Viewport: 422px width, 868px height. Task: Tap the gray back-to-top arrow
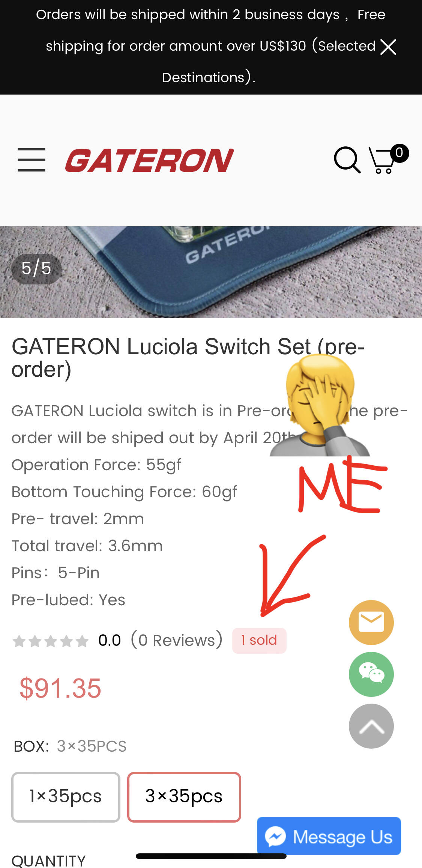click(x=371, y=726)
